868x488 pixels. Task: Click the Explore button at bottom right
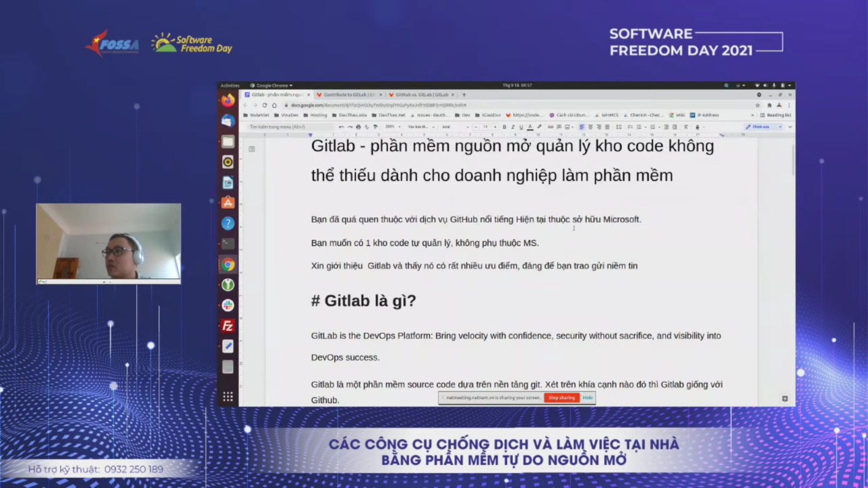click(785, 398)
